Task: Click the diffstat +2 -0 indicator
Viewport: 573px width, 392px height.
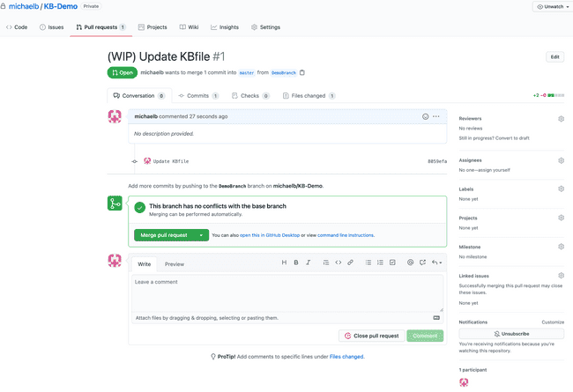Action: 548,95
